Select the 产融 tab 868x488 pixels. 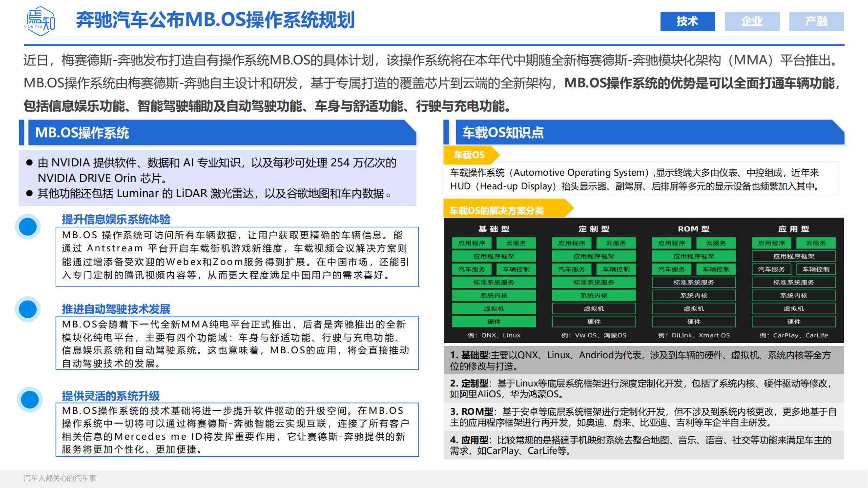click(816, 21)
